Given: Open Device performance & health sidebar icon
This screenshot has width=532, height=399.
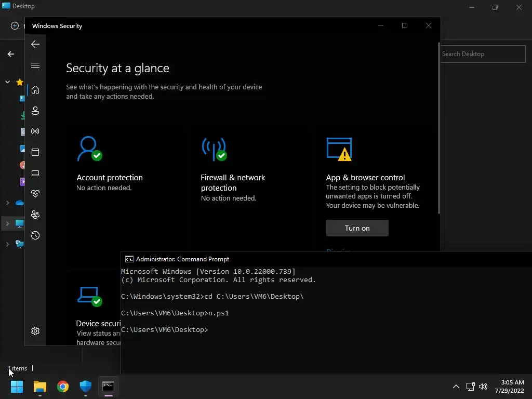Looking at the screenshot, I should [x=35, y=194].
